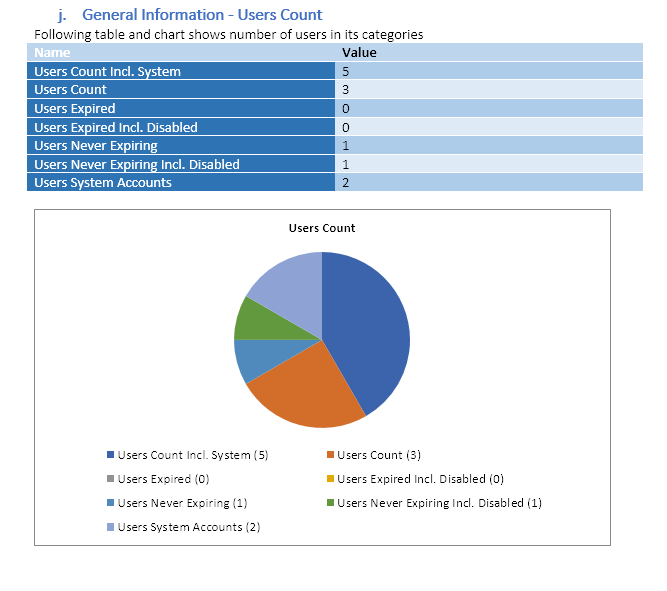Click the 'Users Count' chart title

point(322,228)
